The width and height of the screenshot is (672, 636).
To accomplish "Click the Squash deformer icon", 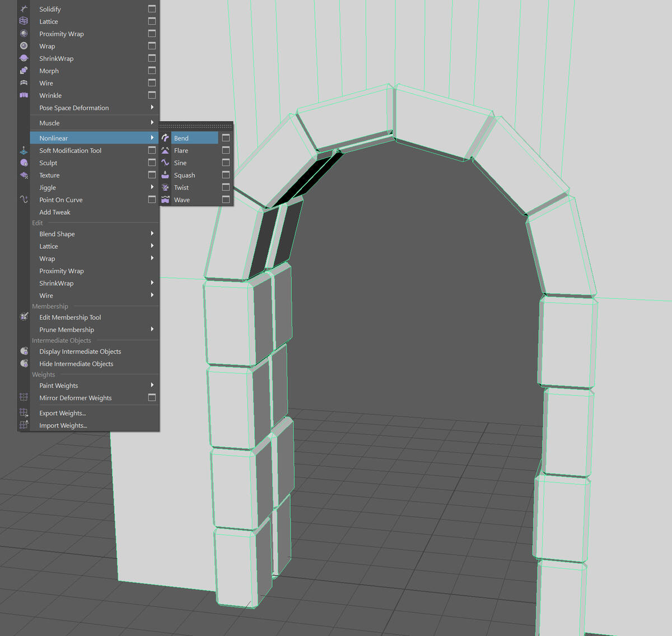I will (165, 175).
